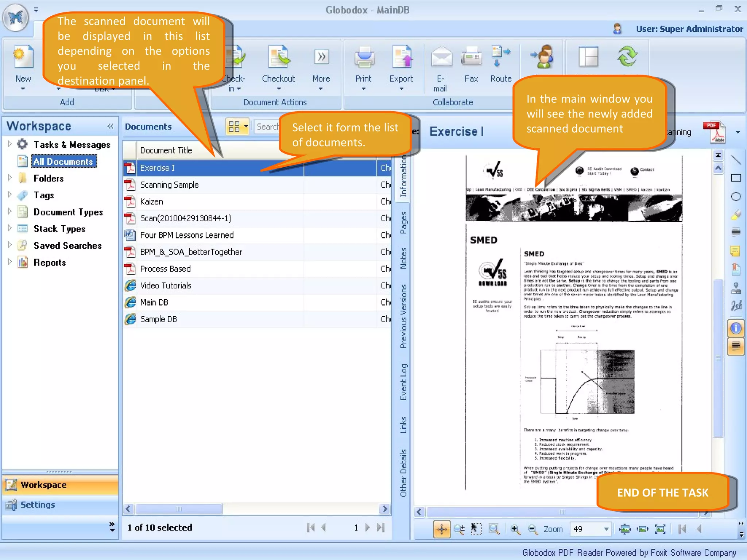This screenshot has width=747, height=560.
Task: Click the green refresh icon
Action: [627, 57]
